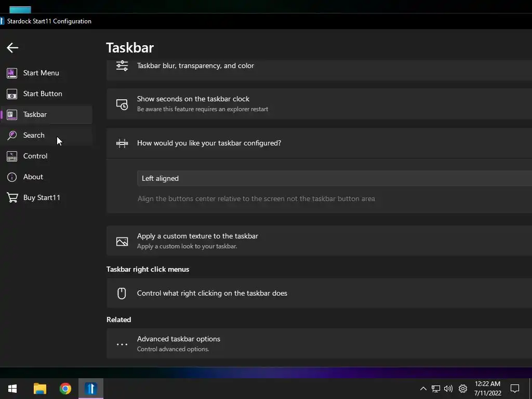Click the Start Menu sidebar icon

[12, 73]
